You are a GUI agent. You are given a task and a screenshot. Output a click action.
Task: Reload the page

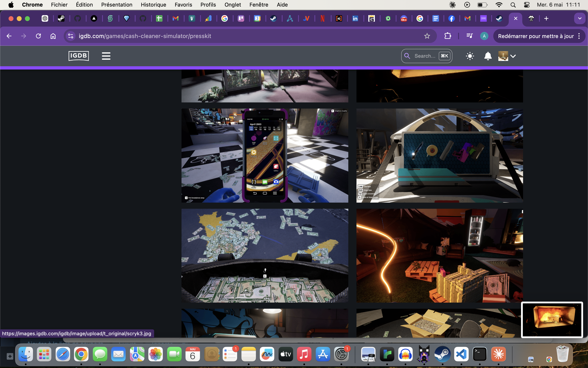(38, 36)
